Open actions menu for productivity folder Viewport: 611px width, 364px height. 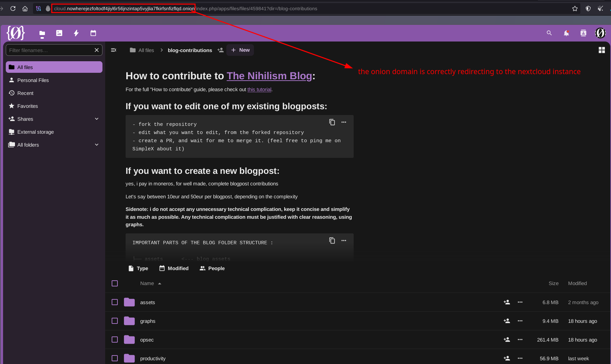click(x=520, y=358)
